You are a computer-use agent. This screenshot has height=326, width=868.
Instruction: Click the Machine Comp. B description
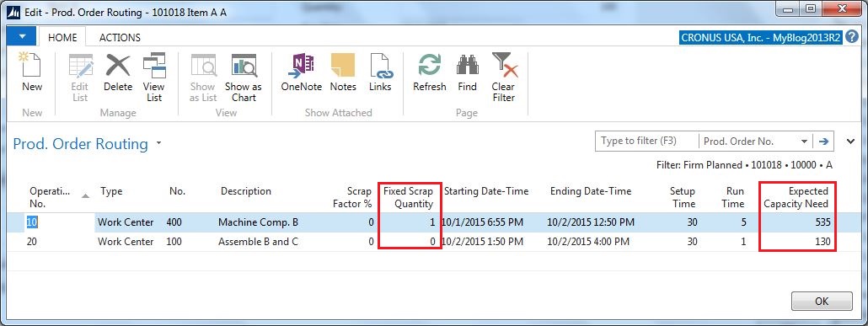pos(258,222)
